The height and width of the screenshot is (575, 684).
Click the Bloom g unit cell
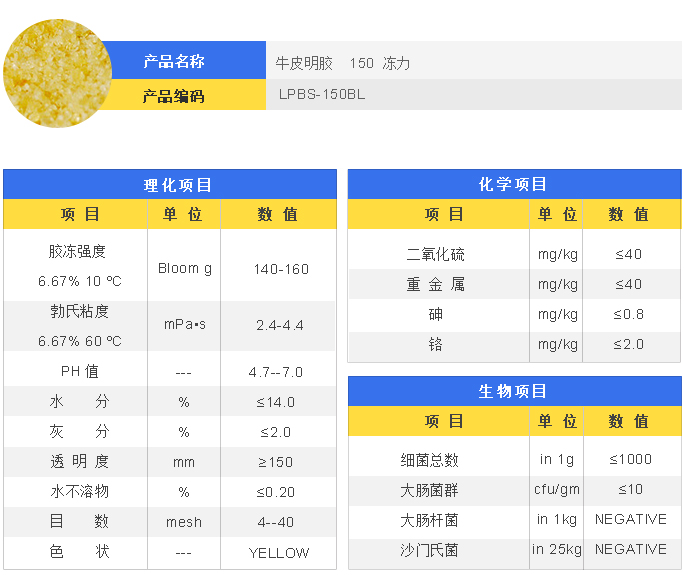click(x=185, y=269)
